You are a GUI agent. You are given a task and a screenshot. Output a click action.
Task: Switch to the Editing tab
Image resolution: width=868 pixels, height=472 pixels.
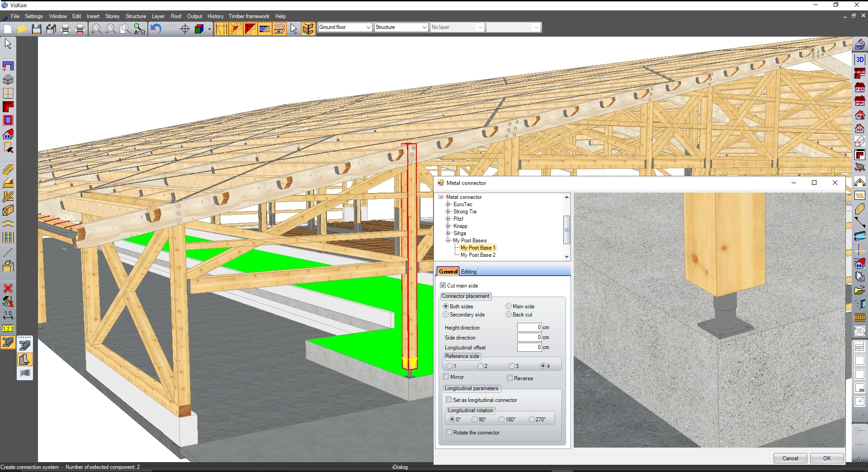(468, 272)
